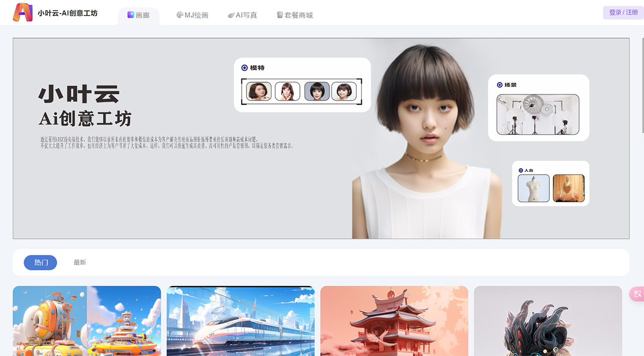Activate the 热门 filter pill
Viewport: 644px width, 356px height.
(40, 262)
